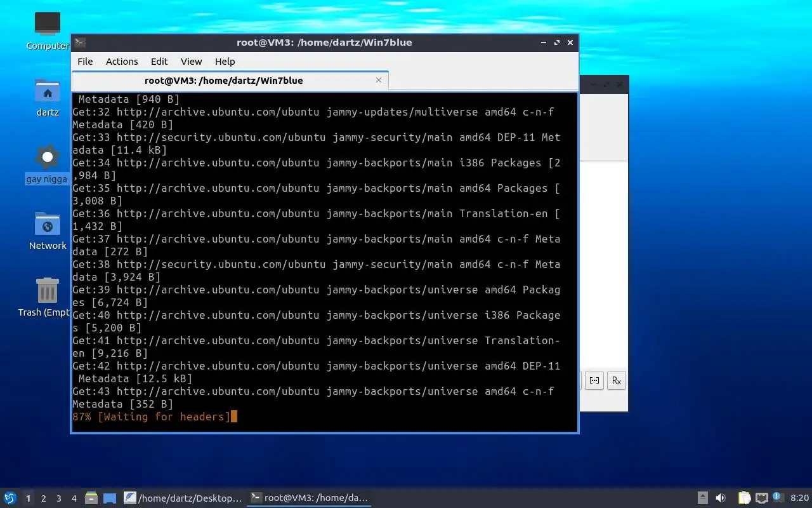Switch to workspace 4
This screenshot has width=812, height=508.
74,498
